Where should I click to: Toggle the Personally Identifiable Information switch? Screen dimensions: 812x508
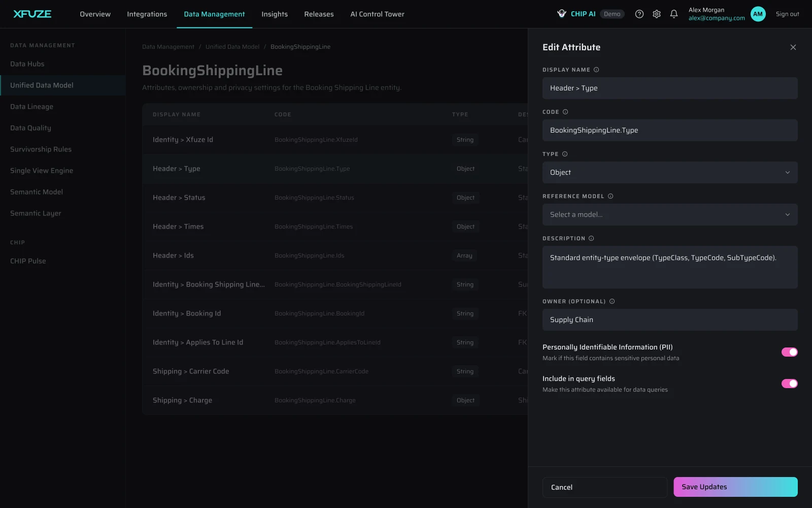tap(789, 352)
